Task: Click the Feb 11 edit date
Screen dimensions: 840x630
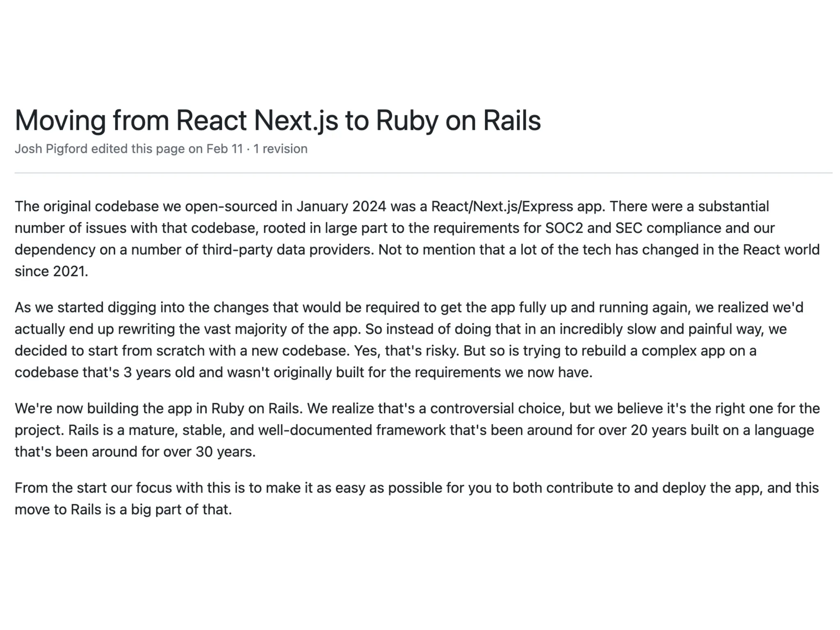Action: (224, 149)
